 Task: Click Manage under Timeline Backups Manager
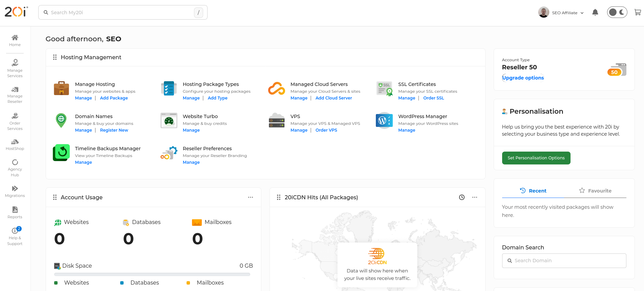click(83, 162)
